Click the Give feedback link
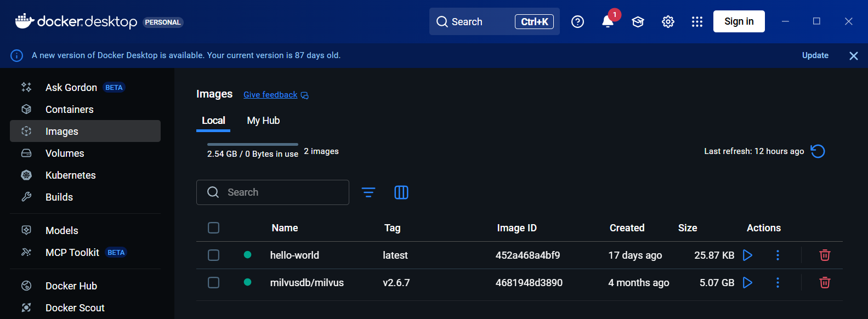Viewport: 868px width, 319px height. coord(270,95)
